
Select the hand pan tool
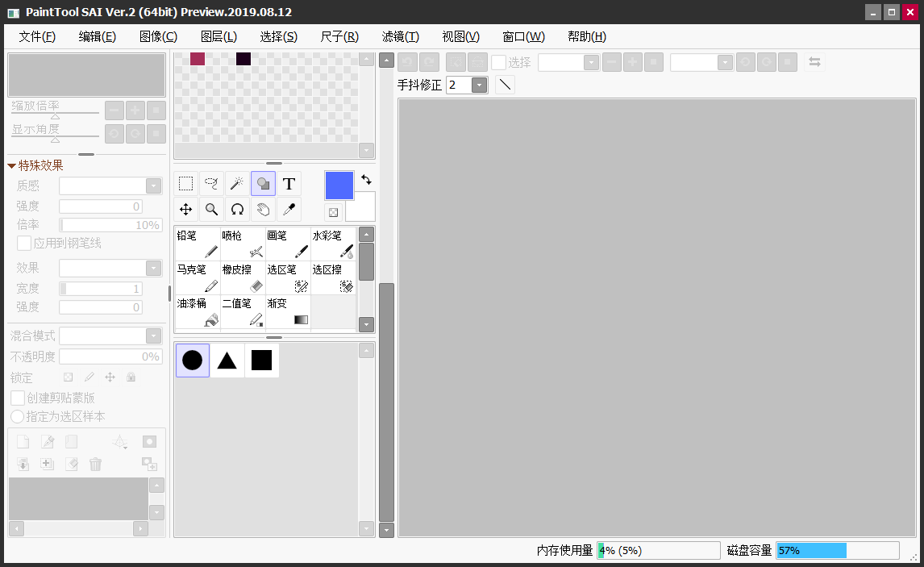[x=264, y=209]
